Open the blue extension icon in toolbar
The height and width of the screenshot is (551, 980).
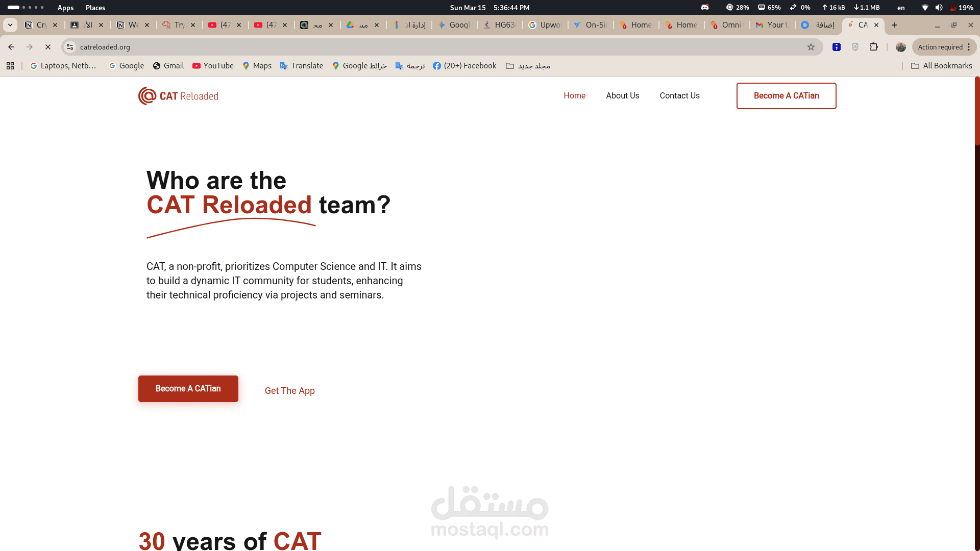[x=837, y=47]
